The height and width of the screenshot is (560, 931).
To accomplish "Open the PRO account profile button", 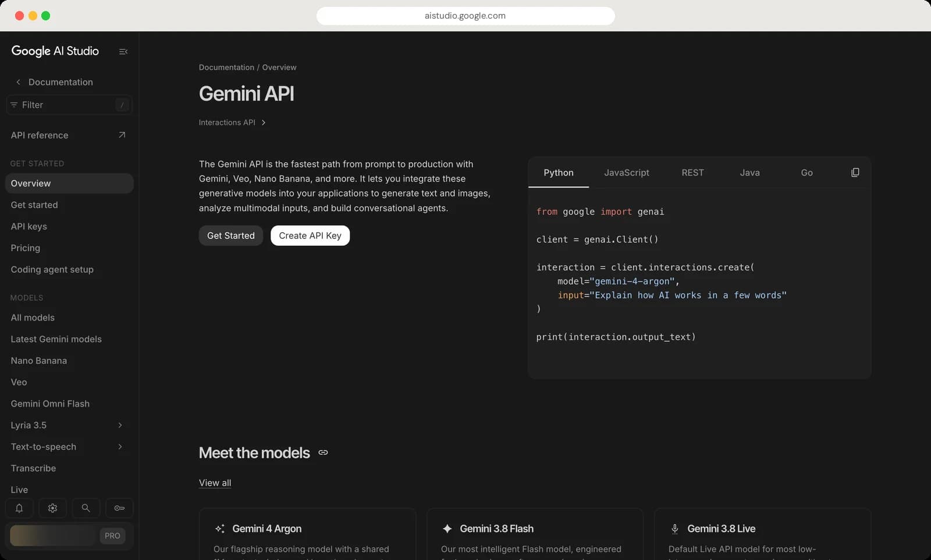I will 69,536.
